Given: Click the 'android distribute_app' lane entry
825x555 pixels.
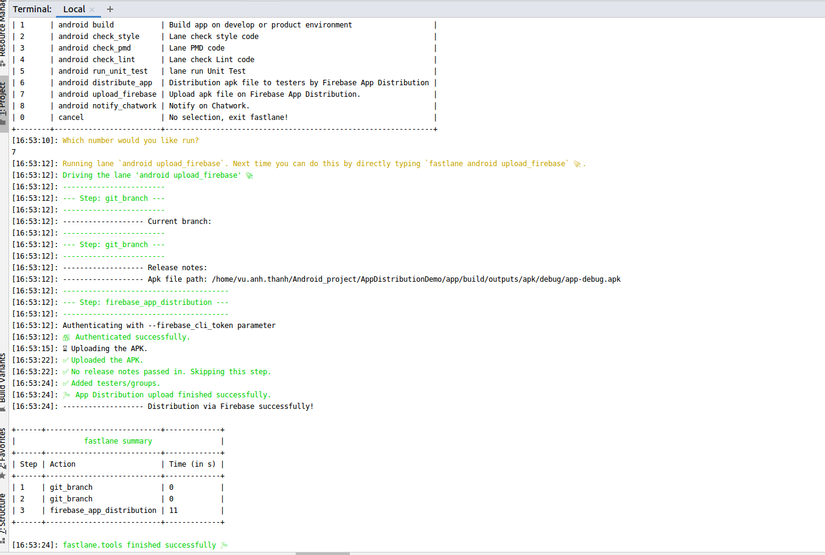Looking at the screenshot, I should point(105,83).
